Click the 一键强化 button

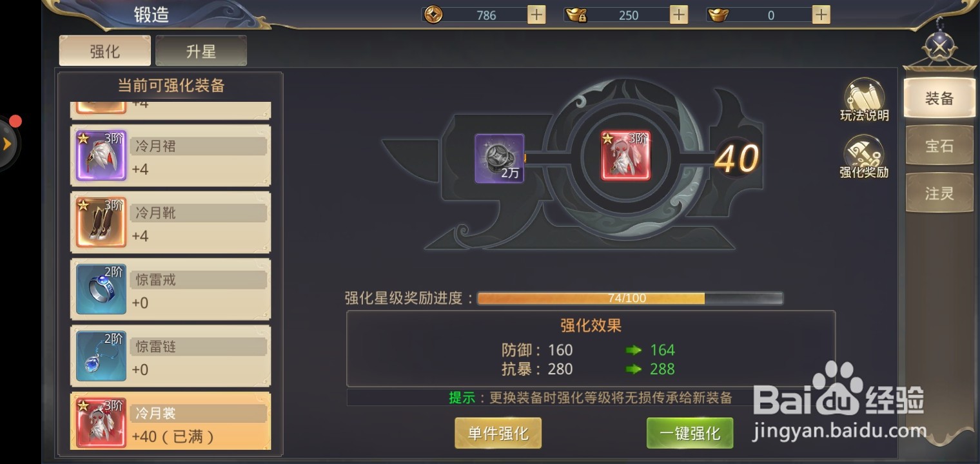[x=690, y=433]
